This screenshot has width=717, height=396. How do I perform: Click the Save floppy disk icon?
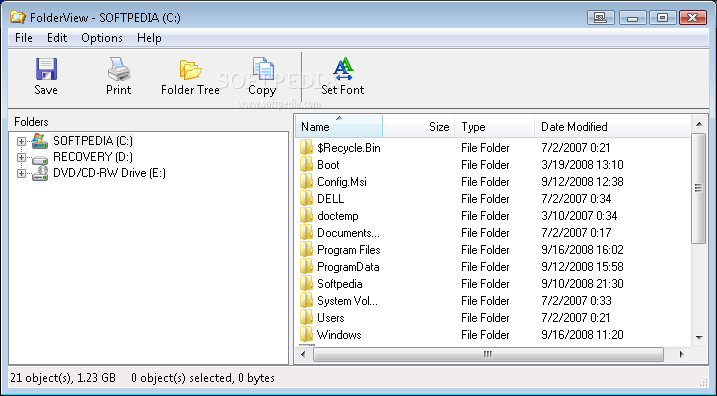(x=46, y=69)
